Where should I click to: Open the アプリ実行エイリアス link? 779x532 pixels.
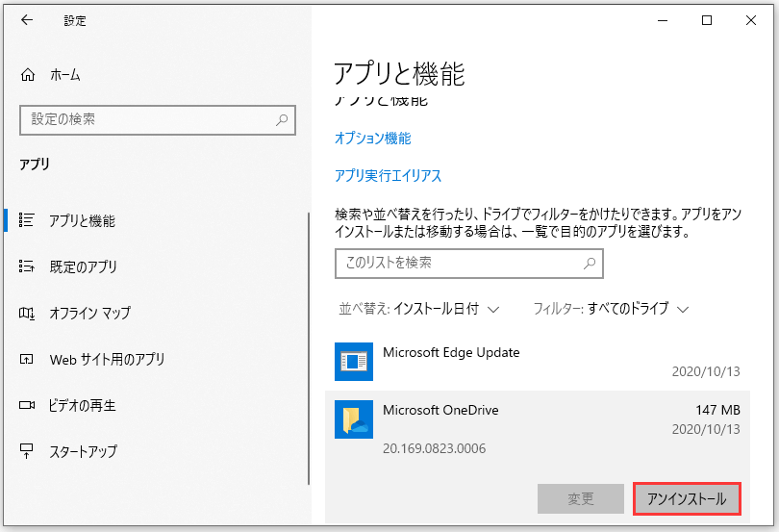coord(388,175)
